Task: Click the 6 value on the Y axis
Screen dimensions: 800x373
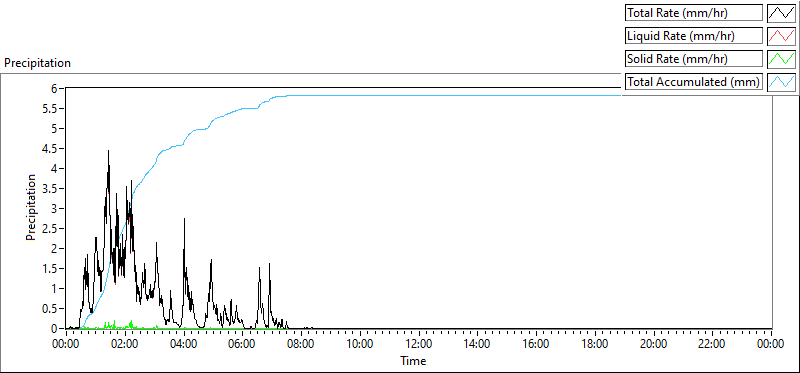Action: click(x=55, y=88)
